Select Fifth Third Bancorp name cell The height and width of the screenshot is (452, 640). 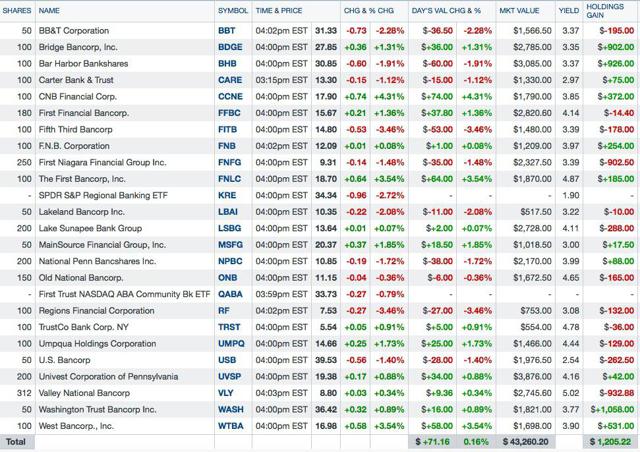pos(76,129)
